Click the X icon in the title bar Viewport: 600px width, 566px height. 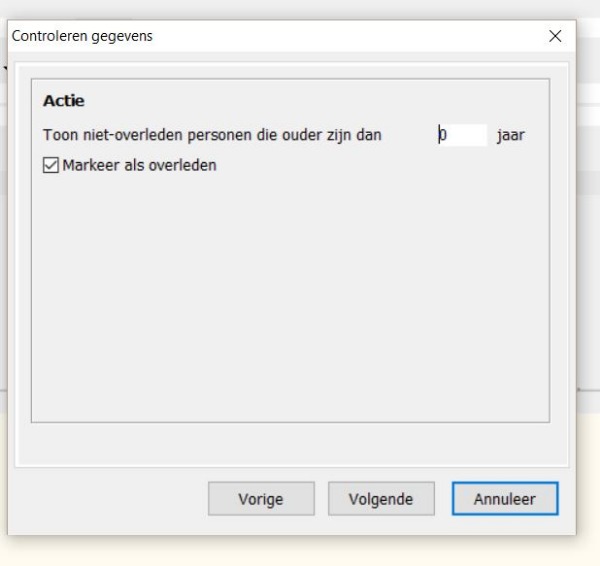tap(555, 36)
